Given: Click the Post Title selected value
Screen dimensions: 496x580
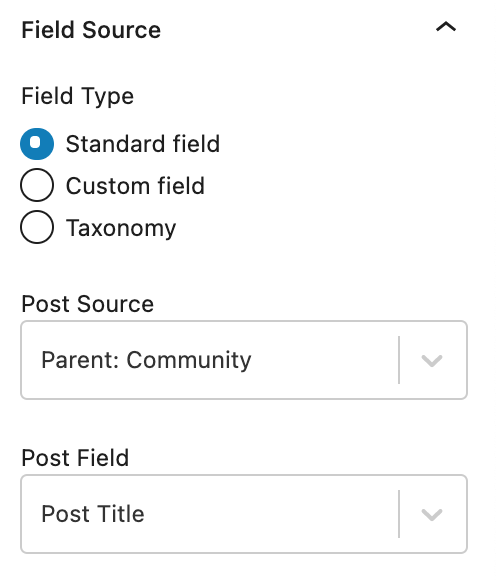Looking at the screenshot, I should point(92,514).
